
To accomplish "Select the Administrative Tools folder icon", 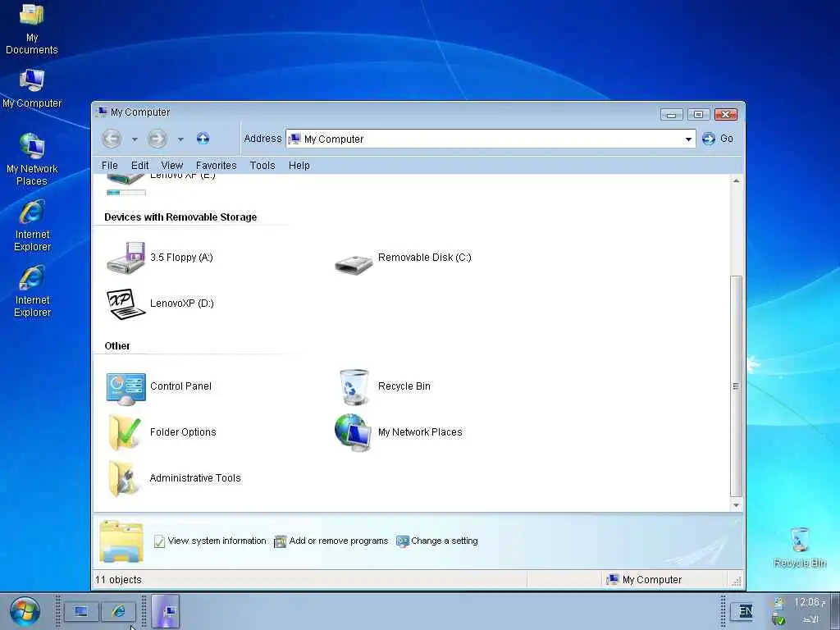I will [x=123, y=478].
